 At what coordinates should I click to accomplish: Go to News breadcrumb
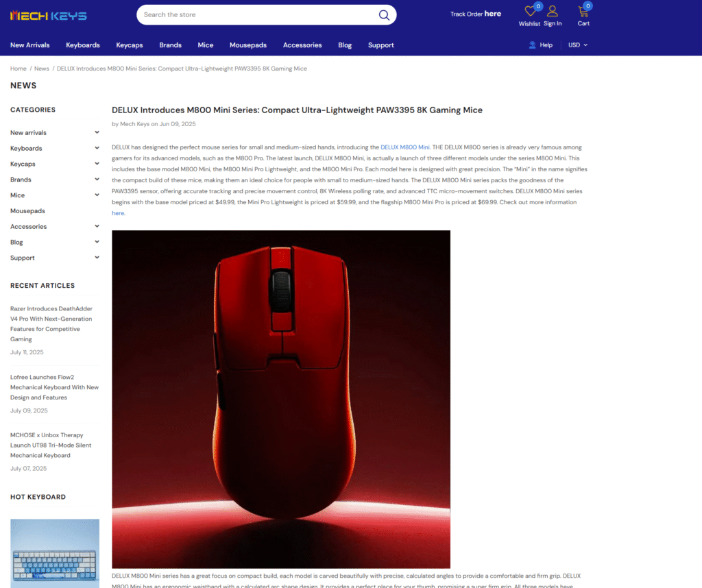point(42,69)
